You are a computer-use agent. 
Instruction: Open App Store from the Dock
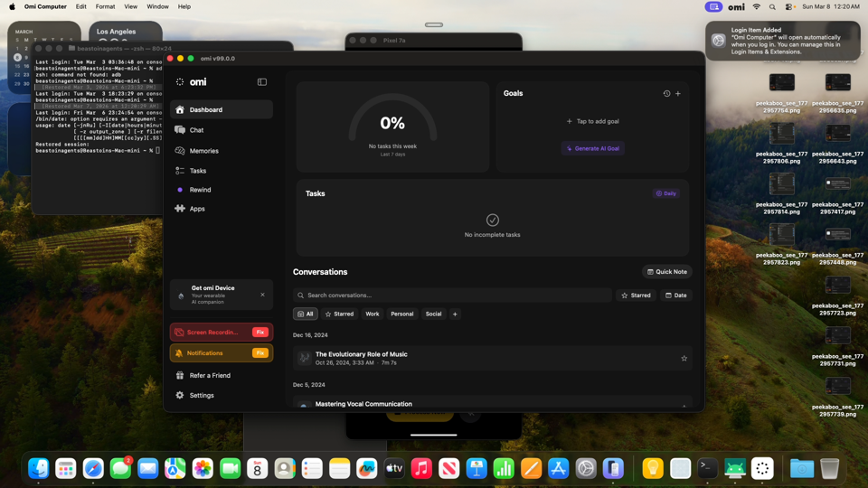[x=558, y=469]
